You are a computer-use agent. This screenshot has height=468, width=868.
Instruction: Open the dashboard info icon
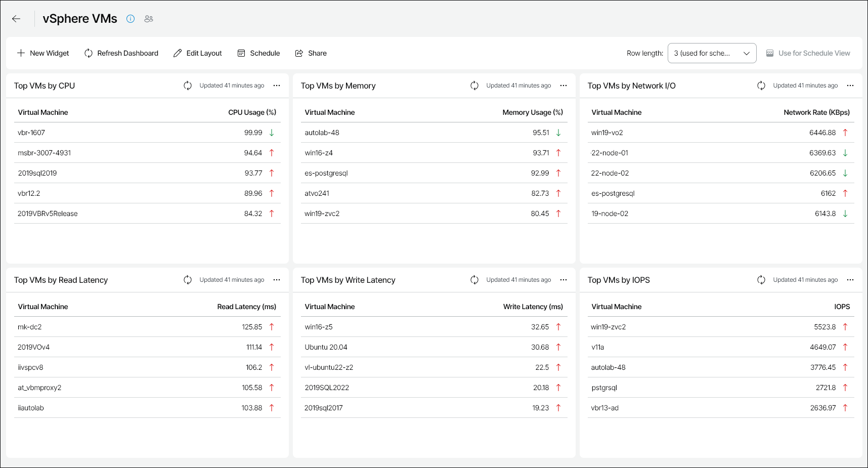click(x=131, y=19)
